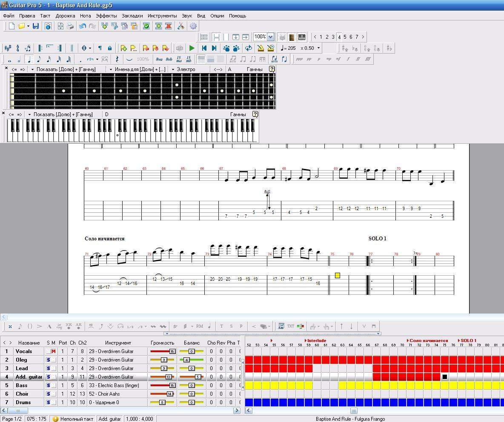Image resolution: width=504 pixels, height=422 pixels.
Task: Undo the last action
Action: click(83, 26)
